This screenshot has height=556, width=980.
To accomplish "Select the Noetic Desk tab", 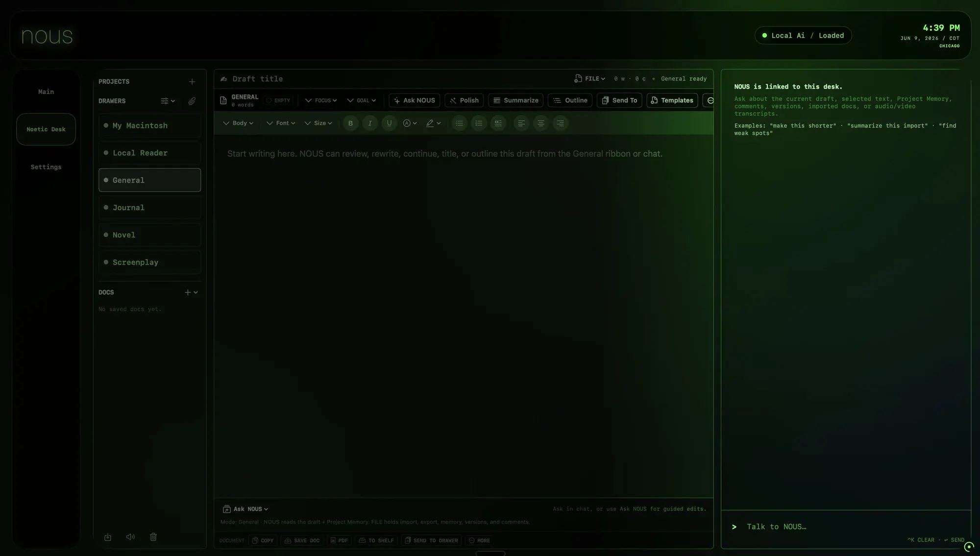I will [x=46, y=129].
